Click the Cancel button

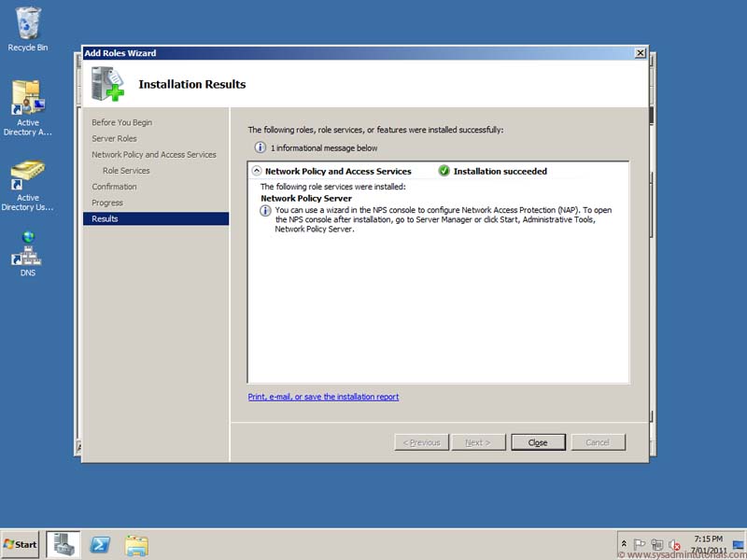[x=598, y=442]
